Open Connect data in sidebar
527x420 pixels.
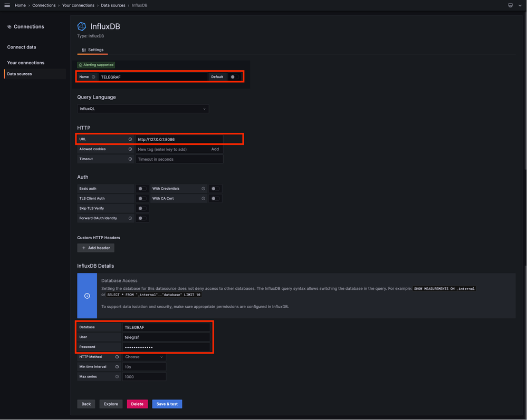click(22, 47)
